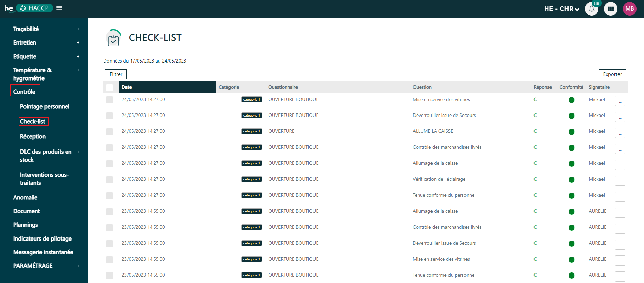Tick the checkbox for 'Vérification de l'éclairage' row
Image resolution: width=644 pixels, height=283 pixels.
[x=109, y=180]
